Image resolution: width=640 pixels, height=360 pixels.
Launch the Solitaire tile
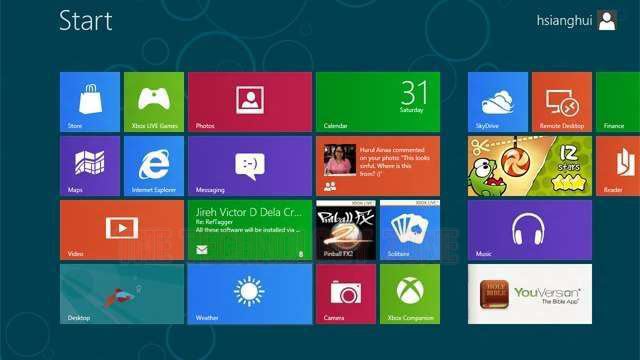coord(410,230)
